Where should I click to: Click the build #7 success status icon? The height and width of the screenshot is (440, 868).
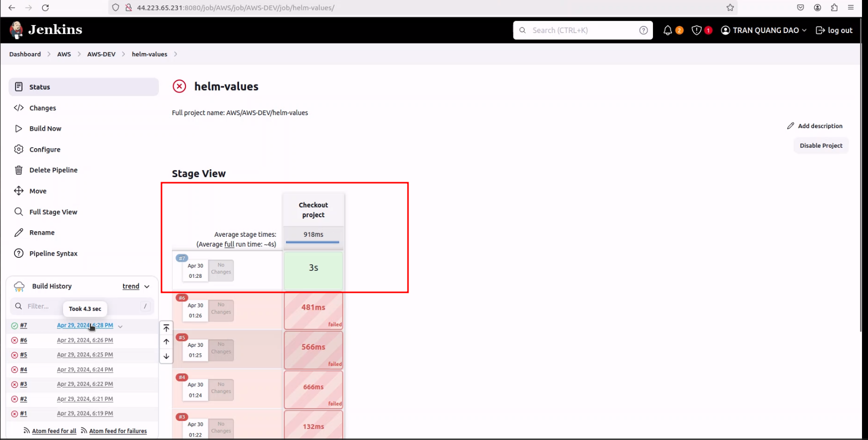(14, 326)
